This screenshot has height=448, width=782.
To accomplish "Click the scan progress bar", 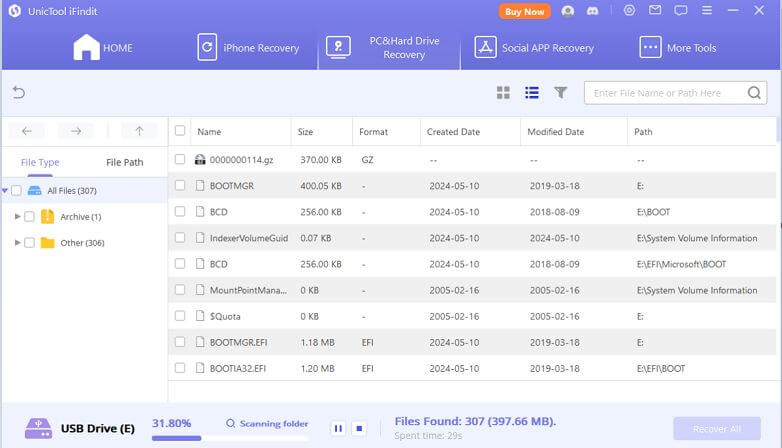I will tap(230, 437).
